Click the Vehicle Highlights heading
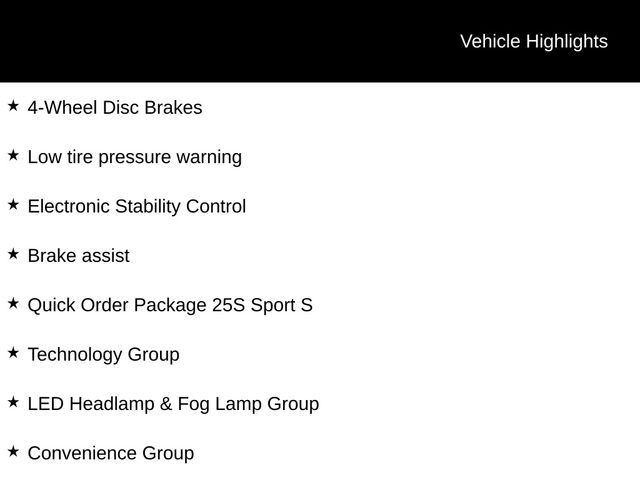640x480 pixels. click(x=534, y=42)
